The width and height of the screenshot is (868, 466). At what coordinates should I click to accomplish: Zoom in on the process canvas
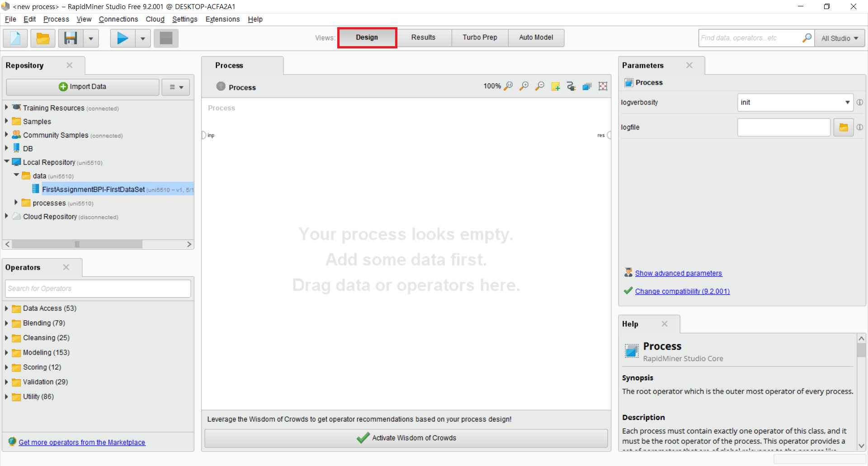[524, 86]
